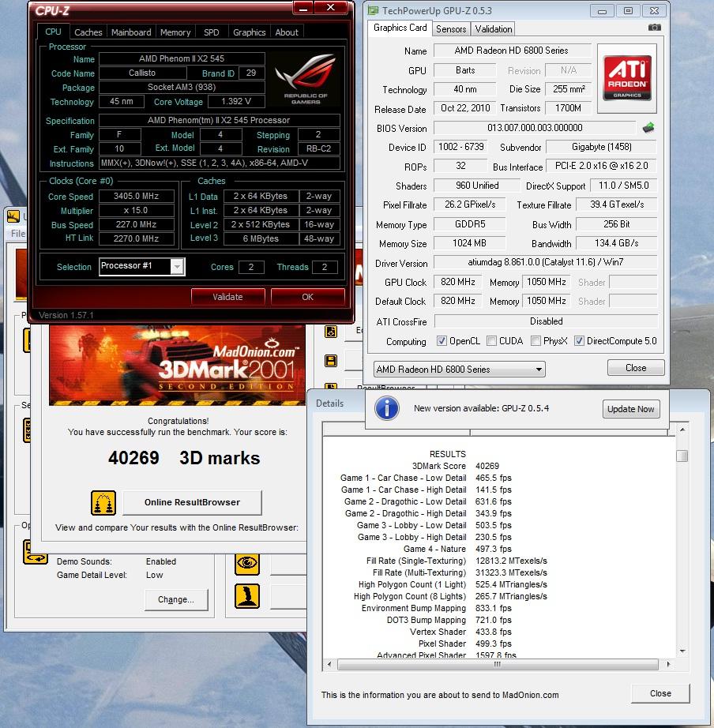714x728 pixels.
Task: Click the Vertex Shader 433.8 fps row
Action: [460, 632]
